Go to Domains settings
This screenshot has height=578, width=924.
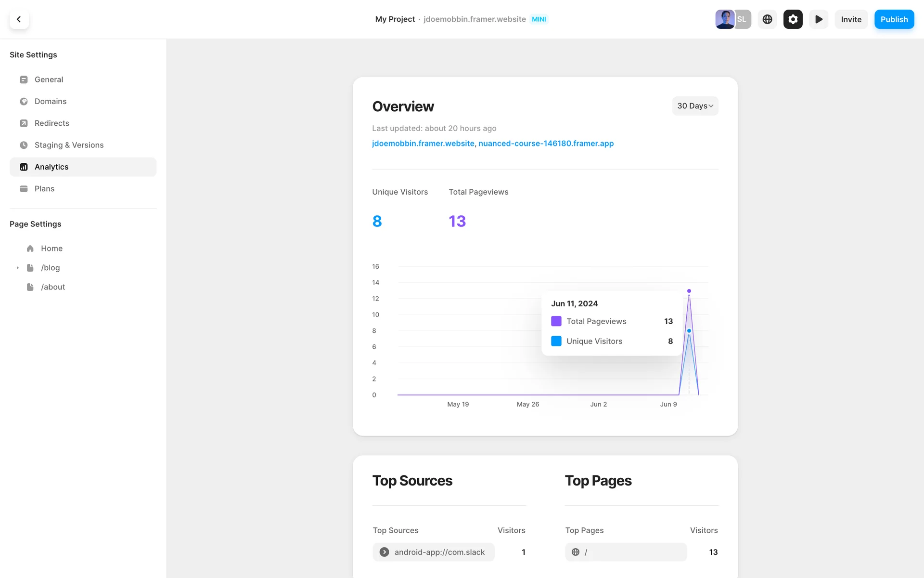coord(51,101)
